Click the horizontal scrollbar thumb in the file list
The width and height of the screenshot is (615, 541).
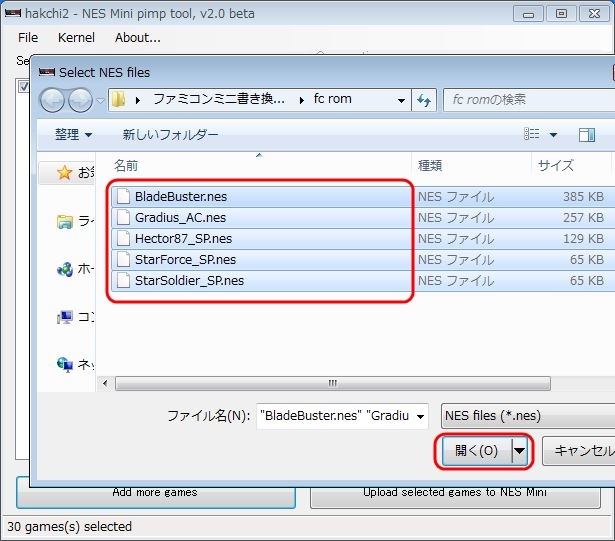pyautogui.click(x=333, y=383)
